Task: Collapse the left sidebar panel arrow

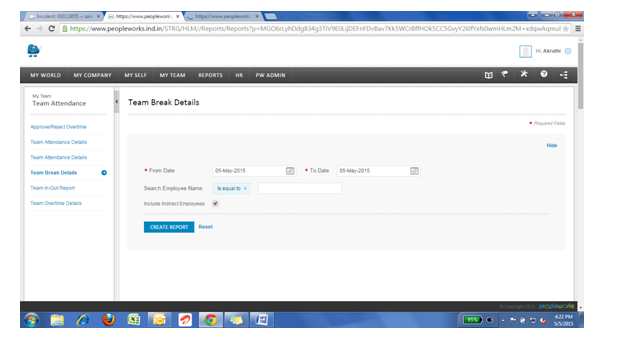Action: tap(116, 102)
